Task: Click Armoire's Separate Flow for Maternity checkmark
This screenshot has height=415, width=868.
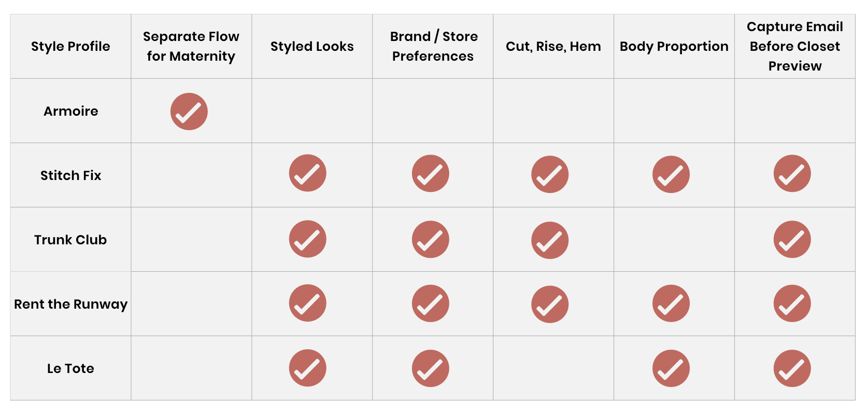Action: (x=189, y=112)
